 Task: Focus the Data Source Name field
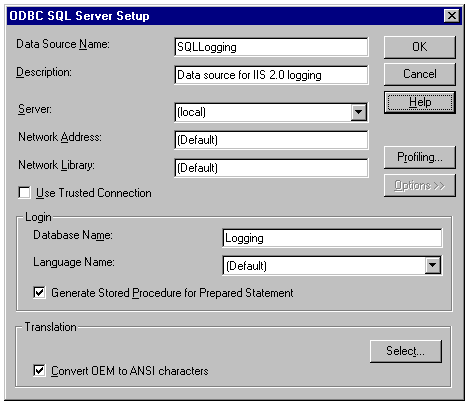click(271, 47)
